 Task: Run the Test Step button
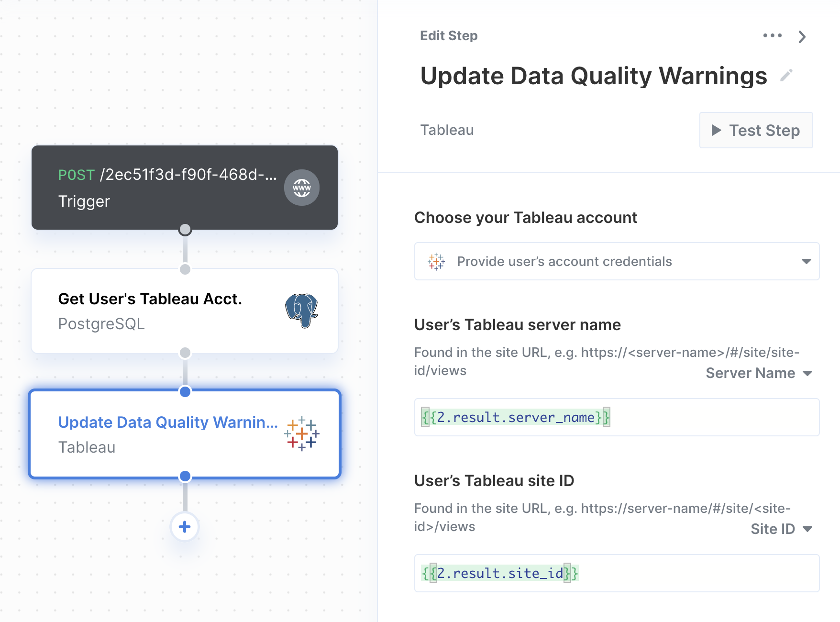coord(756,130)
